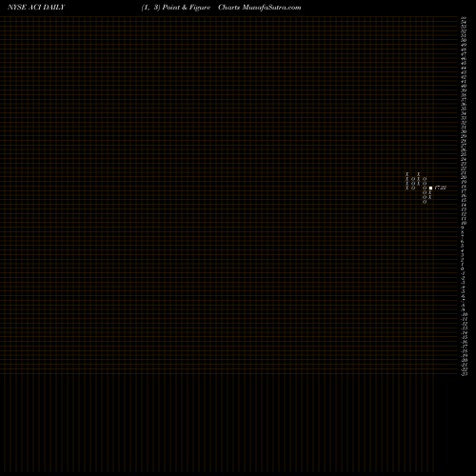476x476 pixels.
Task: Click the 17.22 price label
Action: coord(441,188)
